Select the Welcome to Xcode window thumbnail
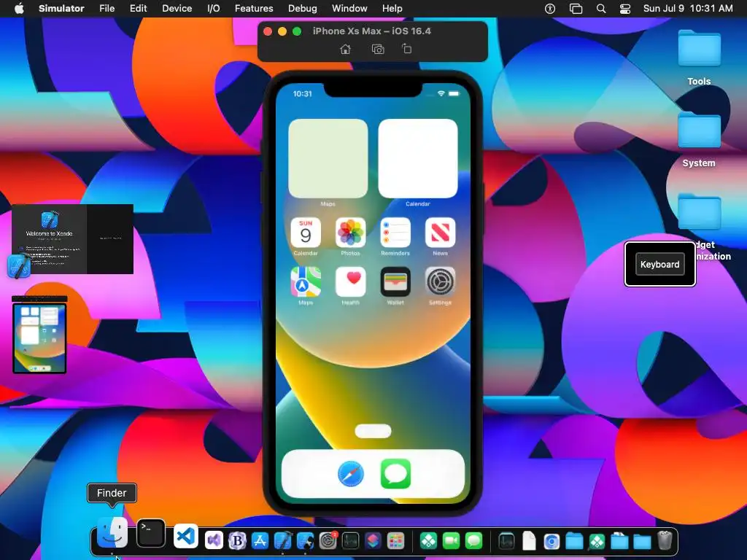 tap(72, 239)
